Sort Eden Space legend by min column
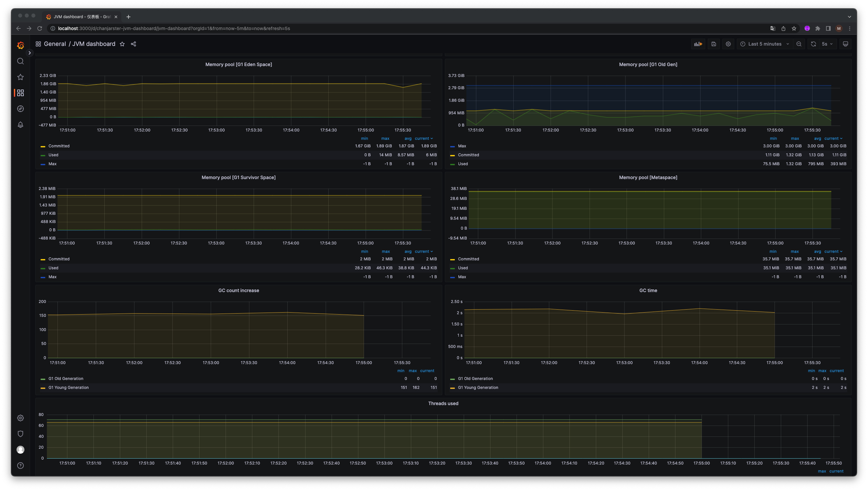The width and height of the screenshot is (868, 490). coord(364,138)
